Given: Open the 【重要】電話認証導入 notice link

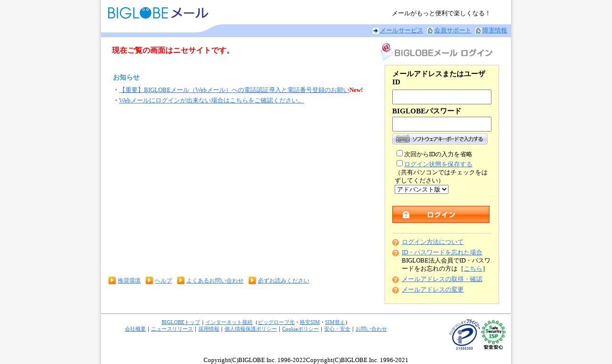Looking at the screenshot, I should pos(234,90).
